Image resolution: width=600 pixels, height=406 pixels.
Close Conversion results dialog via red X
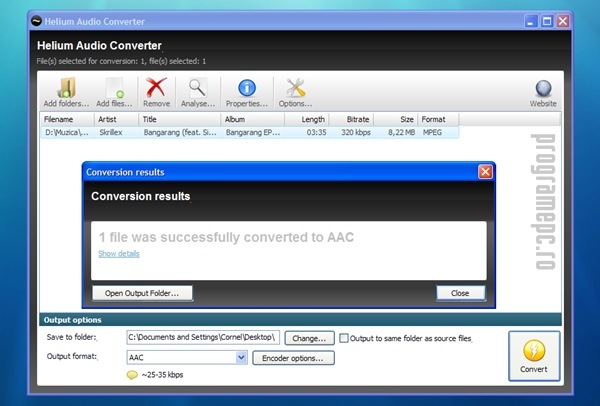point(485,172)
